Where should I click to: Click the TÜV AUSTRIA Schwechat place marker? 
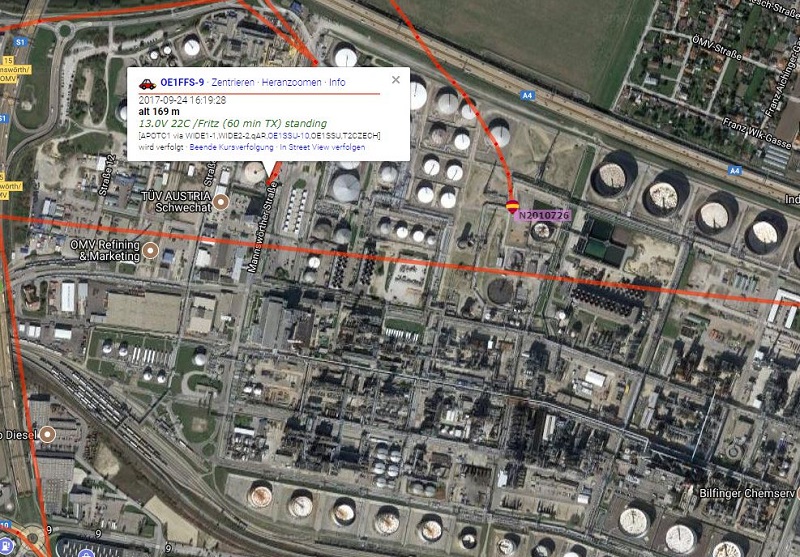[x=220, y=202]
